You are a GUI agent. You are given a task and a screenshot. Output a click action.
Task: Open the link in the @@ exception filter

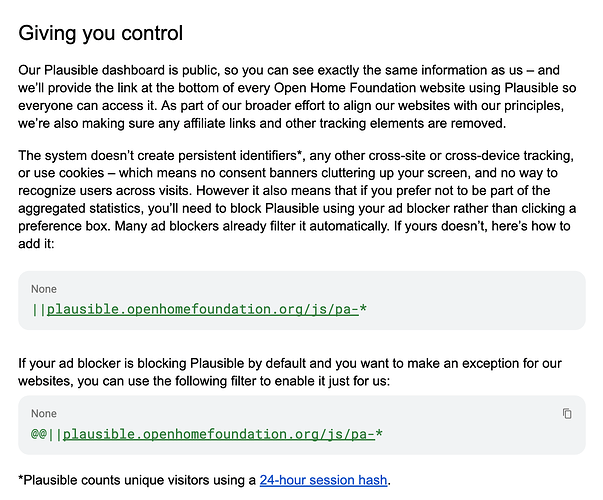click(x=219, y=434)
